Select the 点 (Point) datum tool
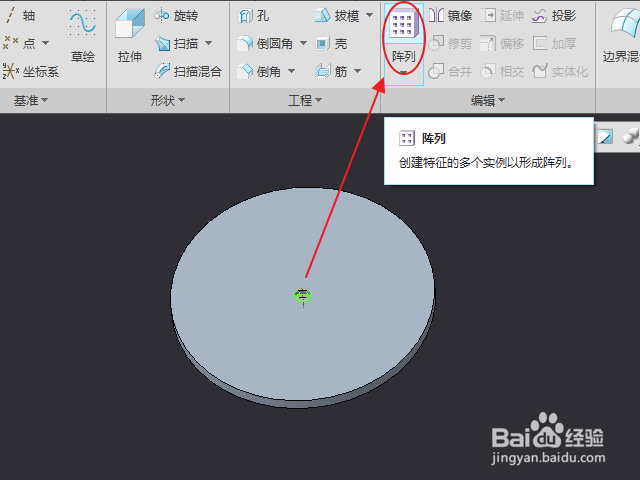 coord(20,43)
